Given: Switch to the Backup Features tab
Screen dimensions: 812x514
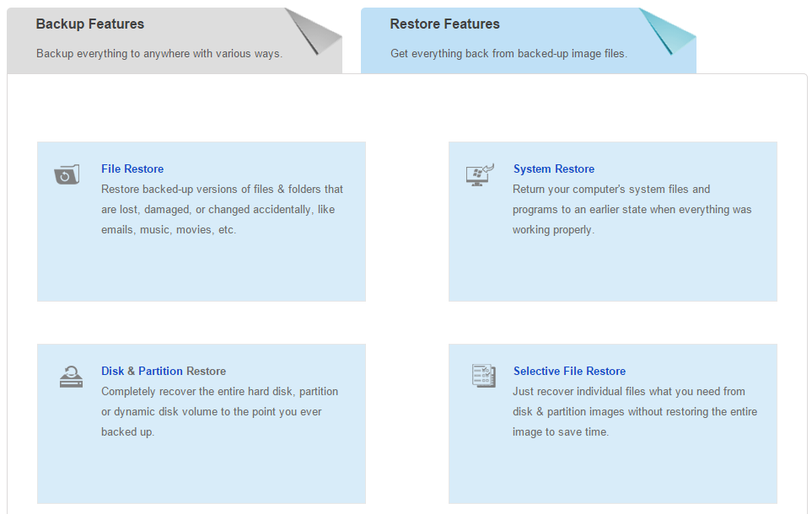Looking at the screenshot, I should (x=90, y=24).
